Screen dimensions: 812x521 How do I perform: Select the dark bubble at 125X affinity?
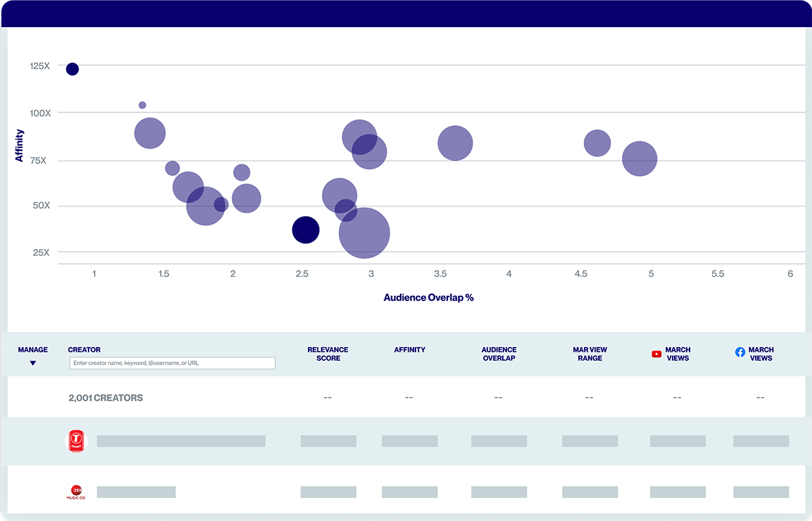click(72, 69)
